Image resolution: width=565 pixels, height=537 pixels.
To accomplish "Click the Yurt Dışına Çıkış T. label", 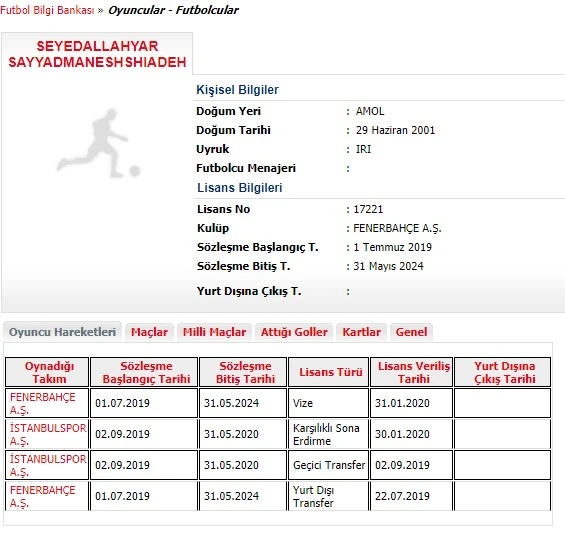I will click(249, 291).
